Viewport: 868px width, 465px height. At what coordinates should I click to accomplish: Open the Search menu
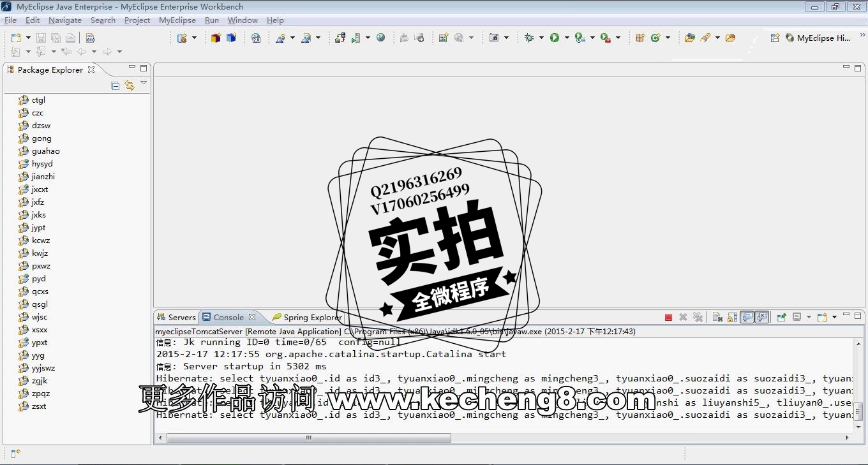point(103,20)
